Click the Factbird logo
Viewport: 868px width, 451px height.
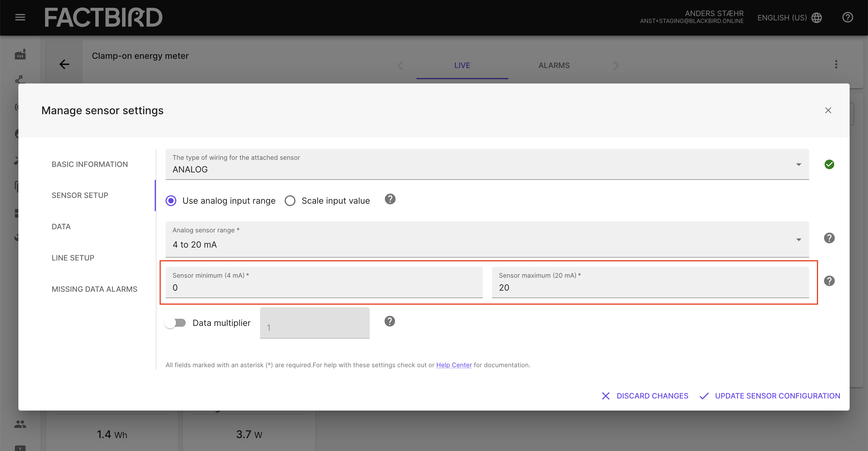pos(103,18)
